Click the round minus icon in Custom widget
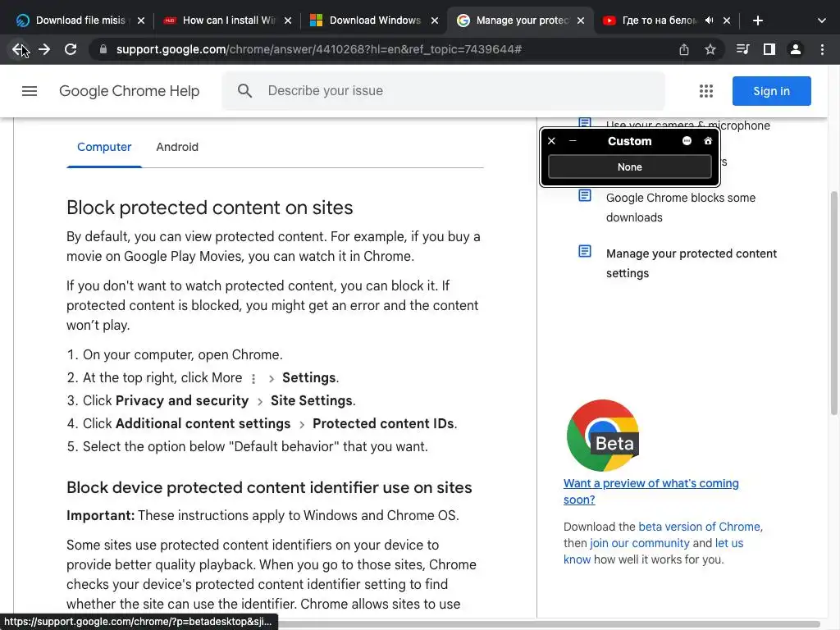The height and width of the screenshot is (630, 840). (x=687, y=141)
